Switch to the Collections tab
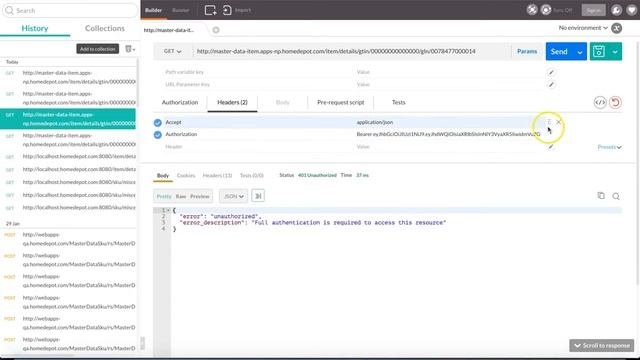Screen dimensions: 640x360 coord(105,28)
